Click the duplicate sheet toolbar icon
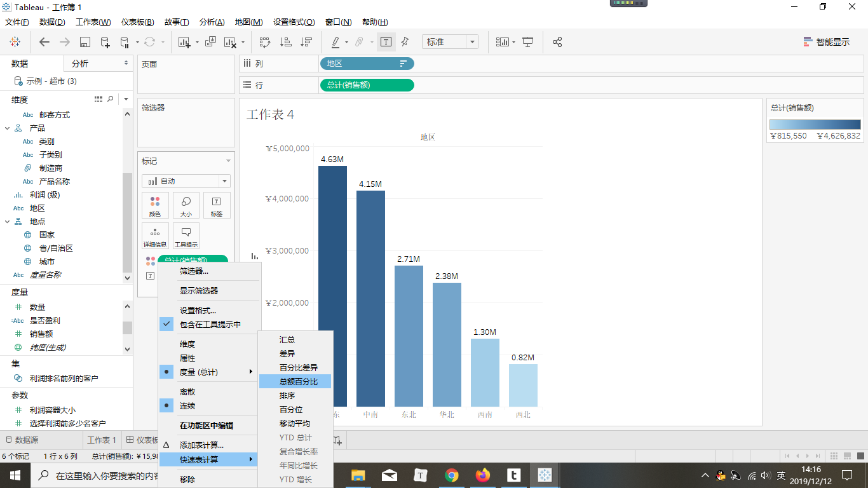This screenshot has height=488, width=868. [x=211, y=42]
